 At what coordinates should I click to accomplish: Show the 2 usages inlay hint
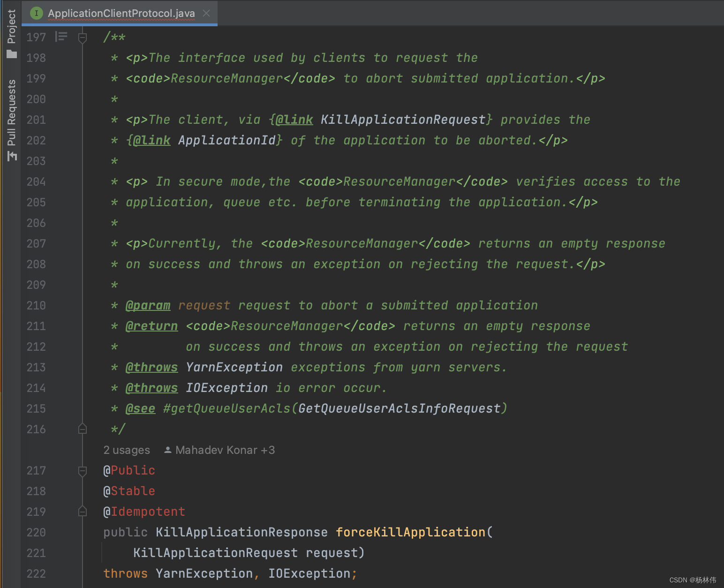pyautogui.click(x=127, y=450)
